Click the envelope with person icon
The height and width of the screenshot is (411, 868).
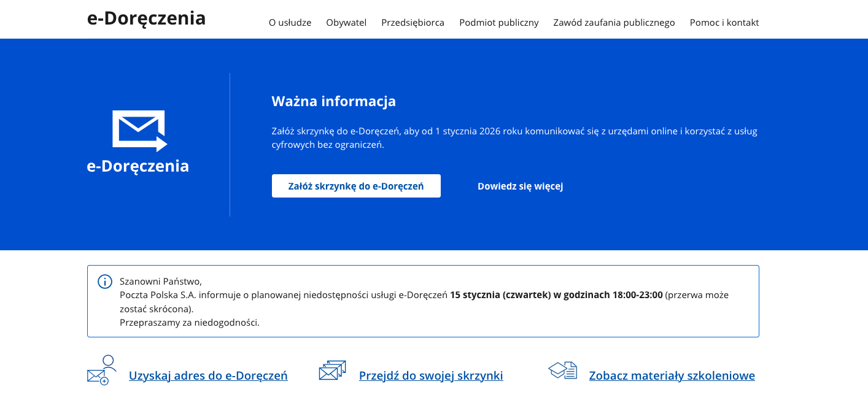(102, 370)
